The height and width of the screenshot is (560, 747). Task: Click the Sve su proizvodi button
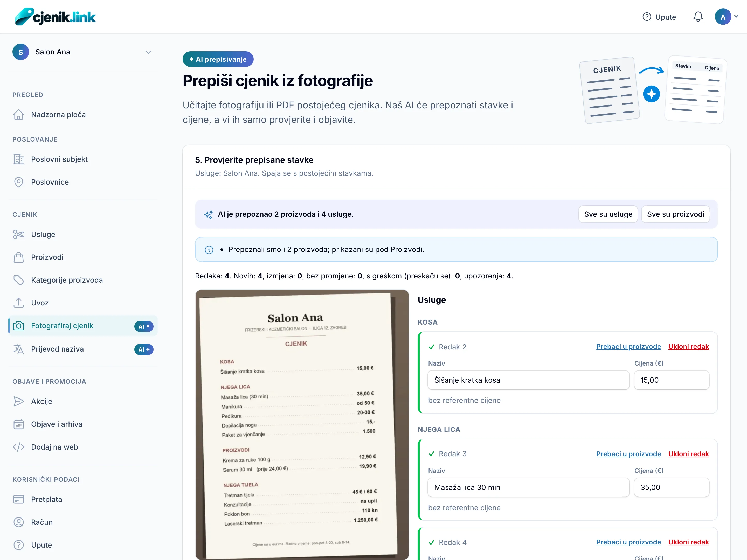[675, 214]
